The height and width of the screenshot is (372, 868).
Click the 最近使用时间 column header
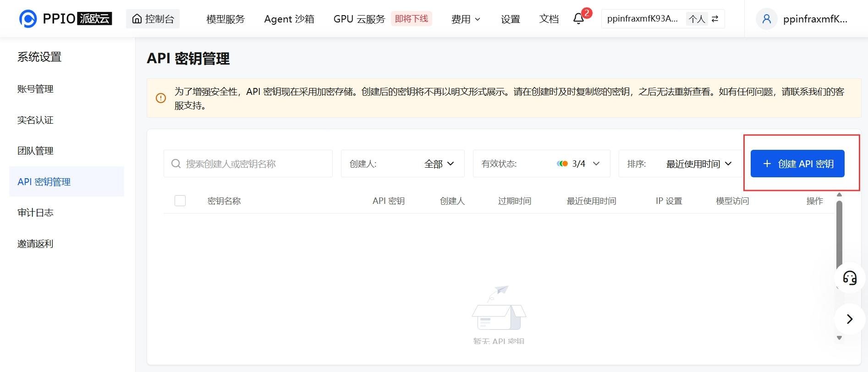(x=592, y=201)
